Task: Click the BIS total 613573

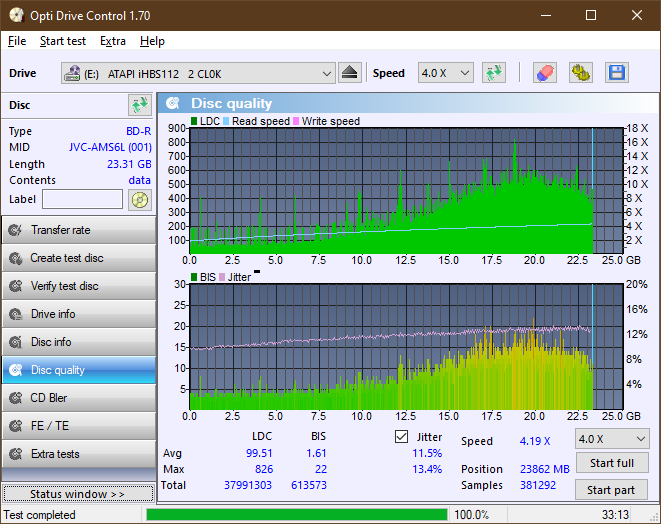Action: 309,485
